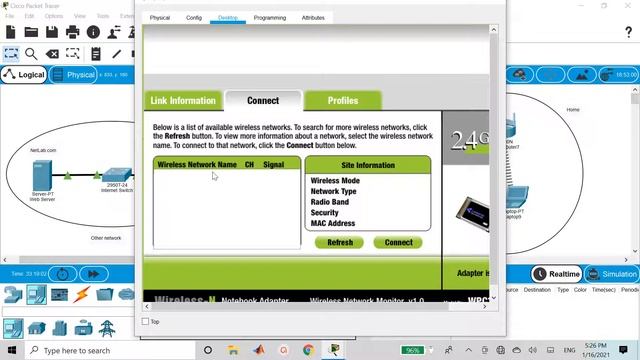Select the Power Grid tower subcategory icon

[107, 329]
